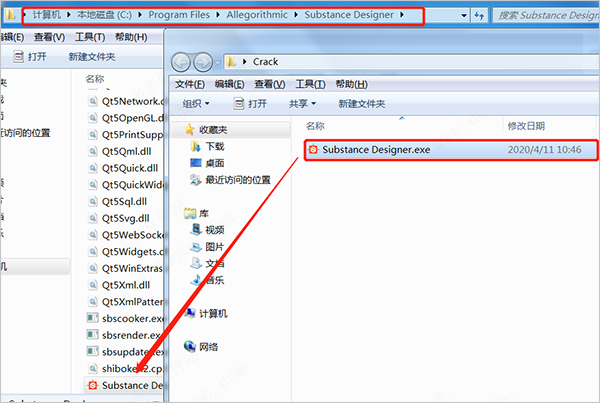600x403 pixels.
Task: Select shiboken2 file name in list
Action: [x=132, y=369]
